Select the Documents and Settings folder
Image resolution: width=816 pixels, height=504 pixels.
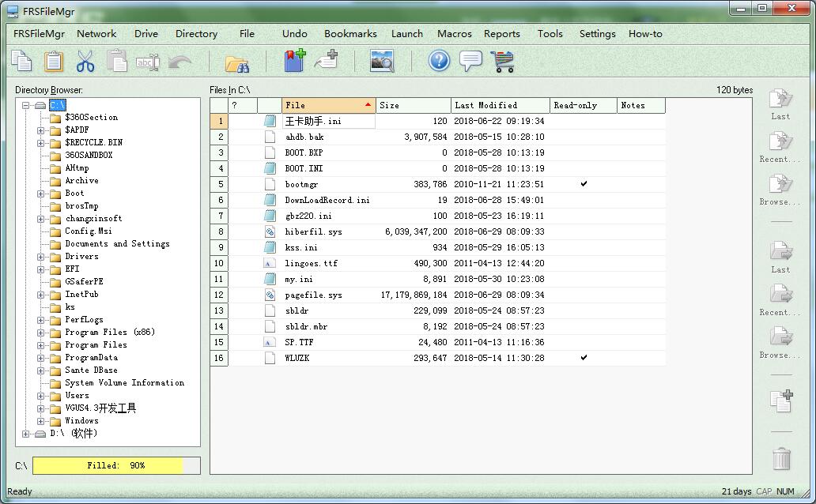[117, 243]
